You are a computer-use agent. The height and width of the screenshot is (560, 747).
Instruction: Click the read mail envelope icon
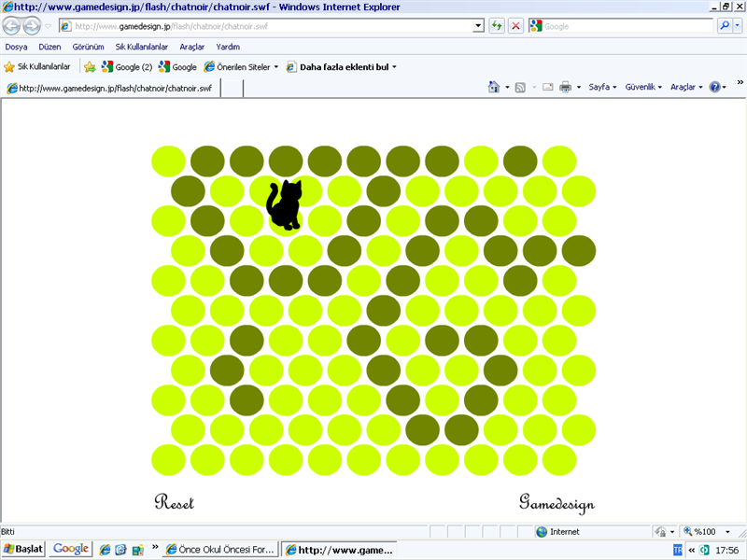pos(548,87)
